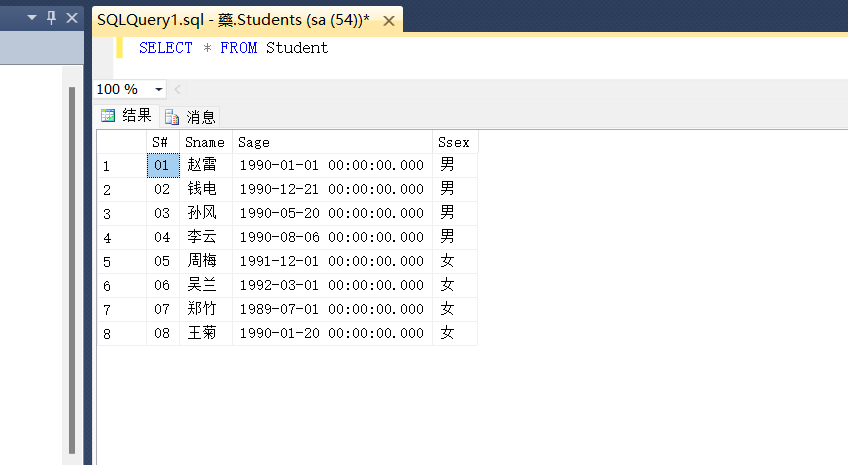
Task: Select the Ssex column header
Action: 455,142
